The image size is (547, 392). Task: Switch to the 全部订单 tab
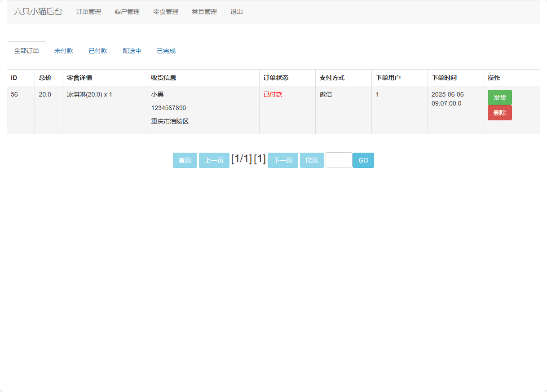point(26,51)
